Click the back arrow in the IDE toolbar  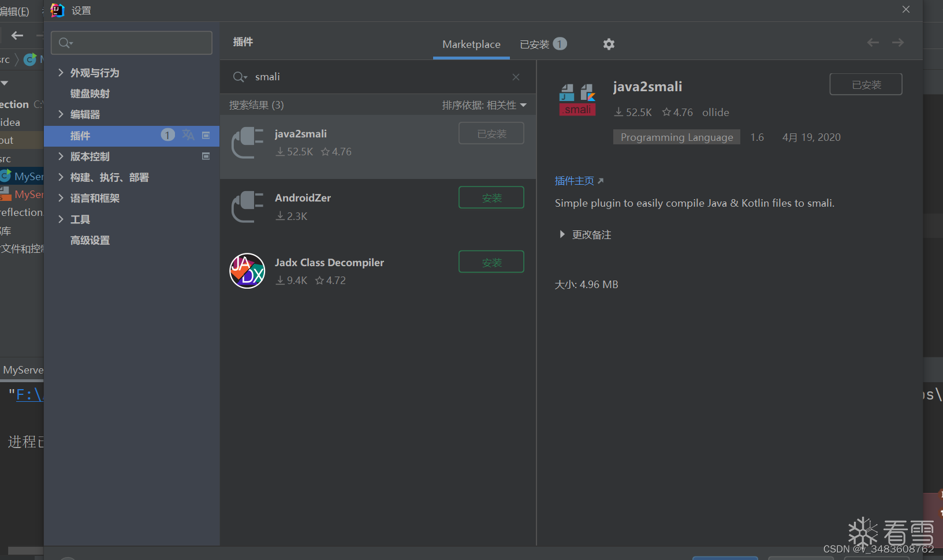[17, 36]
